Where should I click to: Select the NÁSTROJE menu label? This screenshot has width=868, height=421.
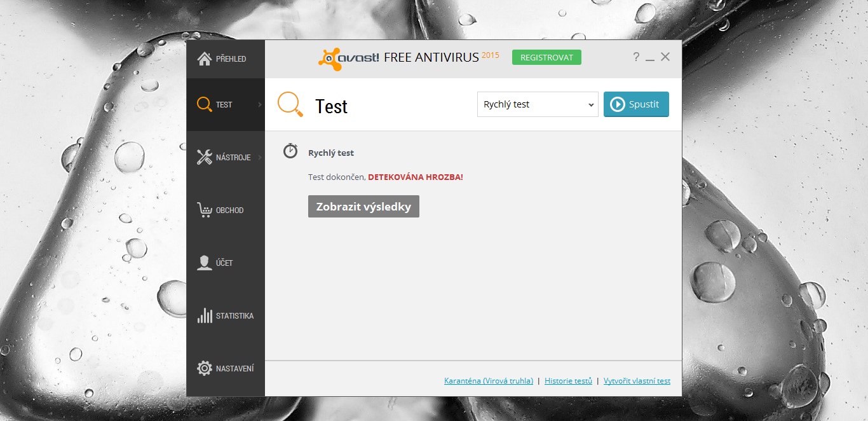(x=233, y=157)
